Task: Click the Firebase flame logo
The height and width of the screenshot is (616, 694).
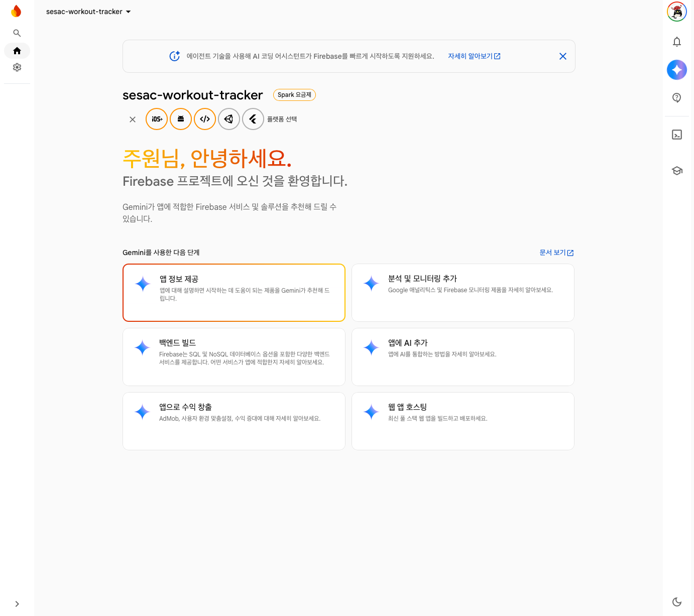Action: click(17, 11)
